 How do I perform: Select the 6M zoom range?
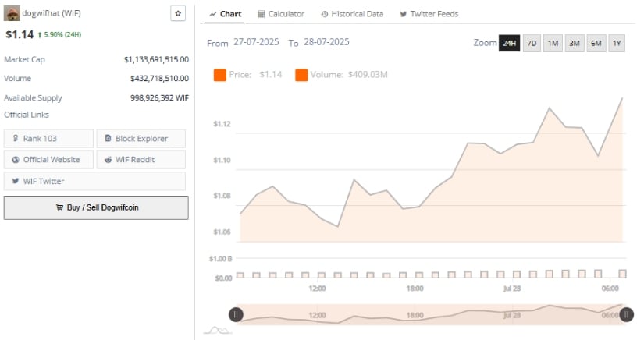596,43
